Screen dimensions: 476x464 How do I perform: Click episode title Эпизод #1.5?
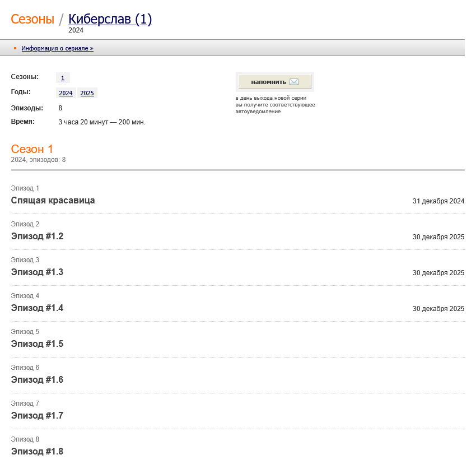coord(37,344)
